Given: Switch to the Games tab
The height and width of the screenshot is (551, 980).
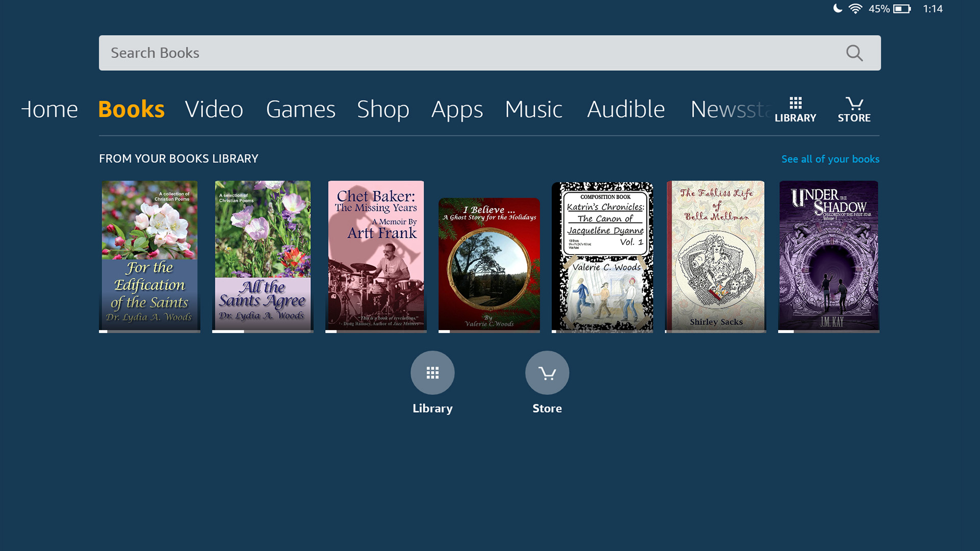Looking at the screenshot, I should point(301,109).
